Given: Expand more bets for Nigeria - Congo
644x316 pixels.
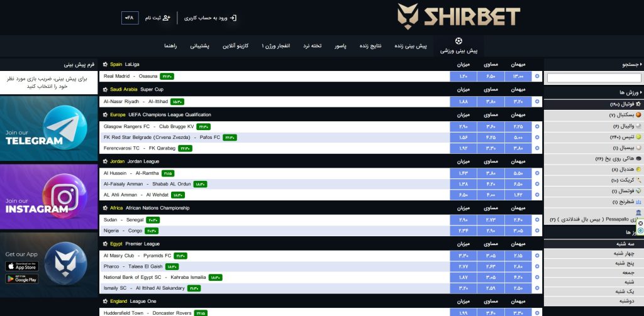Looking at the screenshot, I should click(x=537, y=231).
